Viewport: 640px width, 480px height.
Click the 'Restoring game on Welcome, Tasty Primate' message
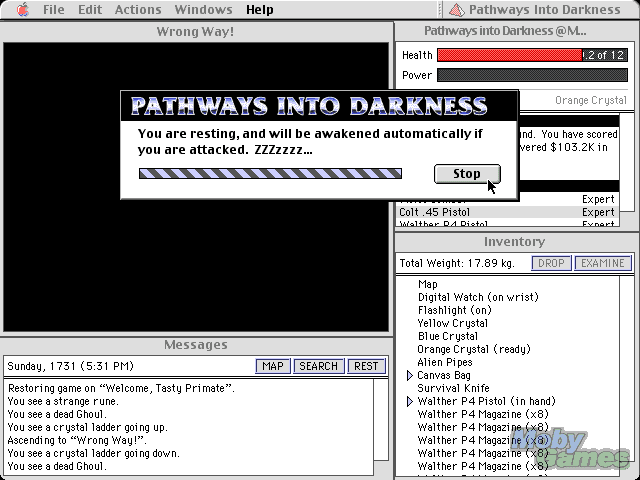tap(121, 388)
